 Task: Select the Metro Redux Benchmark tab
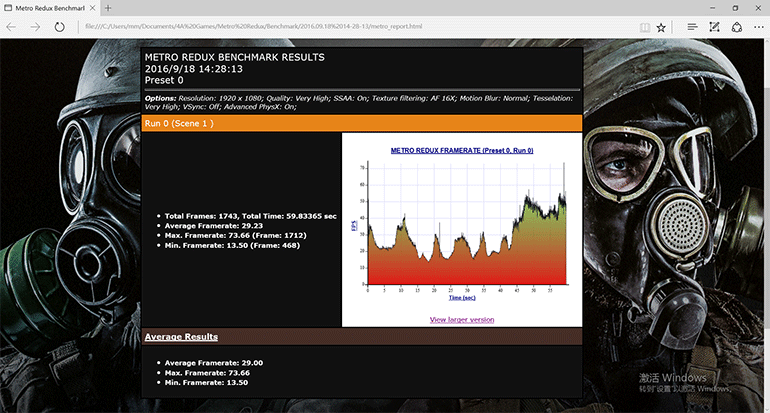[50, 8]
